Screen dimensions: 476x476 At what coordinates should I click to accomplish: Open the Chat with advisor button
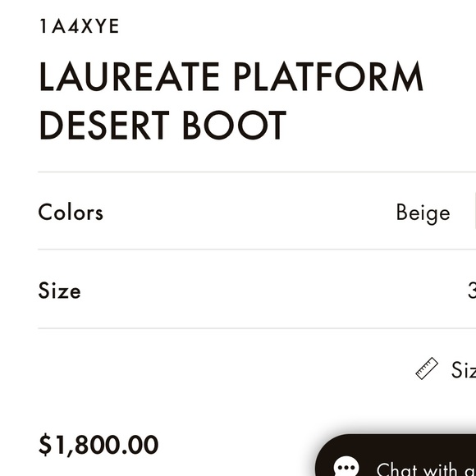(396, 455)
